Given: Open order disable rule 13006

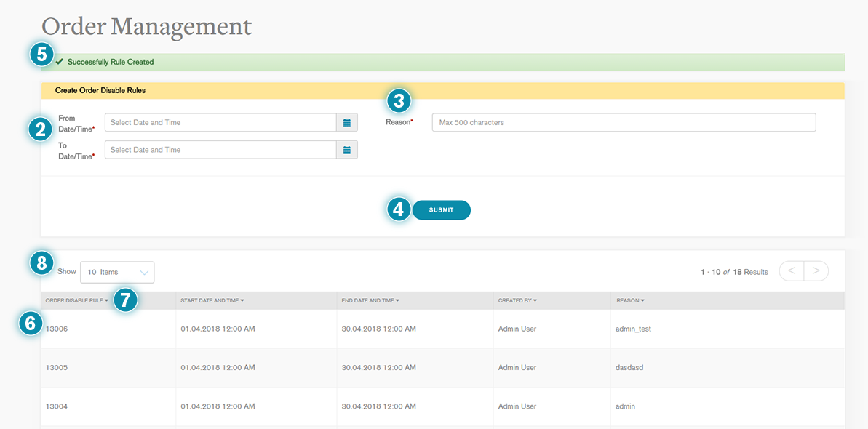Looking at the screenshot, I should coord(57,329).
